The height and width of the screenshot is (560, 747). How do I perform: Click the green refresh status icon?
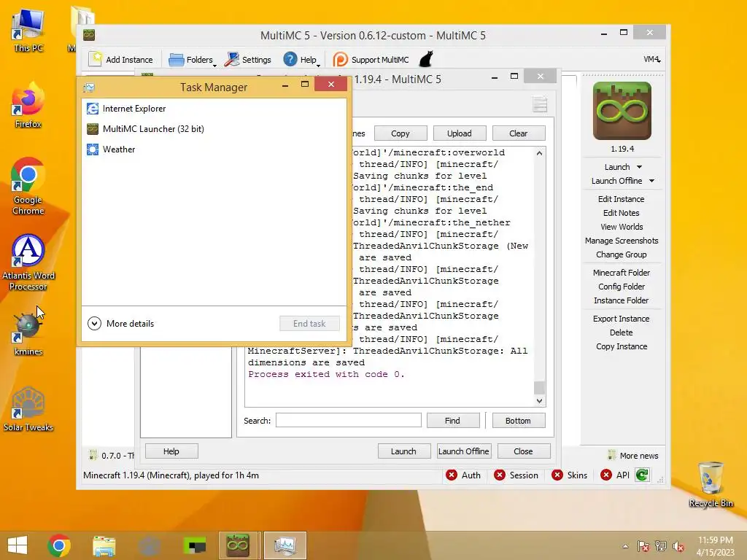[x=642, y=475]
